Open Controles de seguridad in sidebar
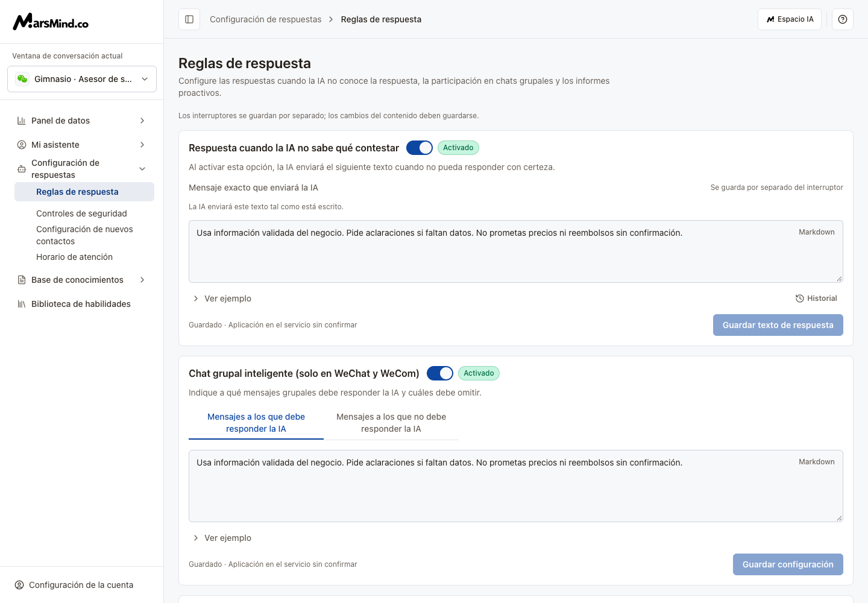The width and height of the screenshot is (868, 603). [x=81, y=213]
